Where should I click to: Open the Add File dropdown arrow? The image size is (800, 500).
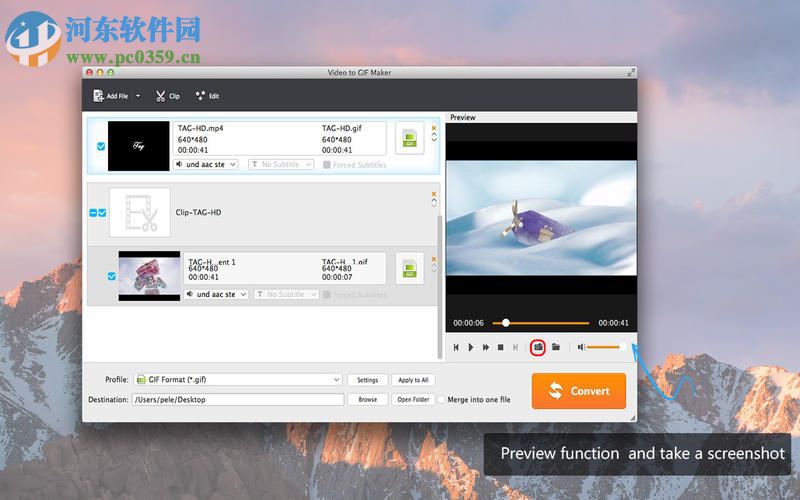pyautogui.click(x=138, y=96)
